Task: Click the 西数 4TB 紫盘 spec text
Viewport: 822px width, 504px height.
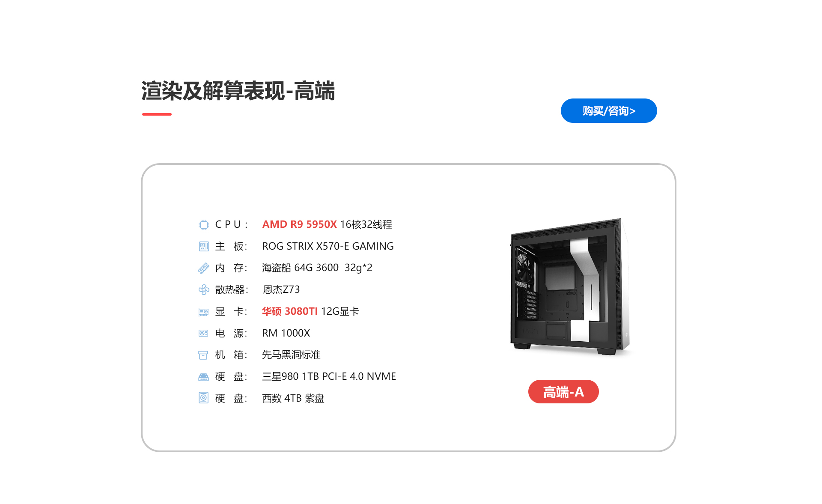Action: (x=293, y=398)
